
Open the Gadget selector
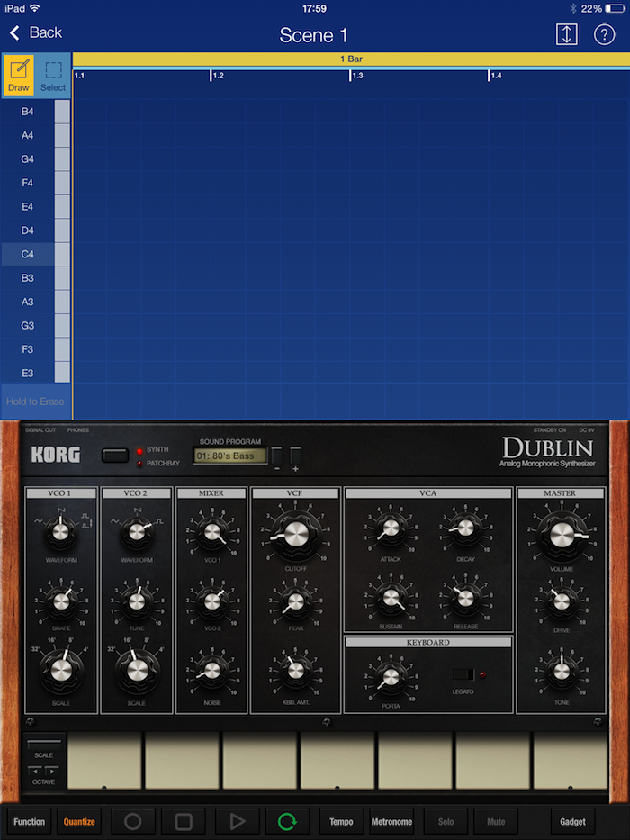[572, 821]
